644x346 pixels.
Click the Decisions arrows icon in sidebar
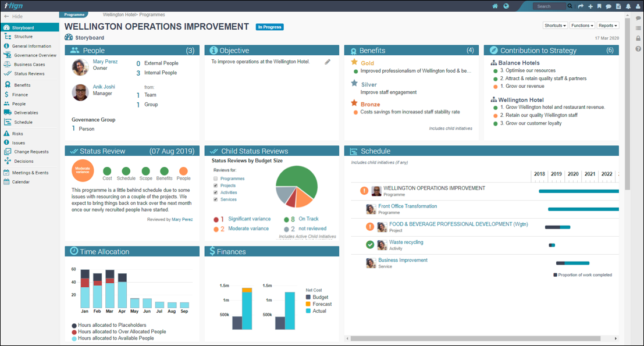tap(8, 161)
